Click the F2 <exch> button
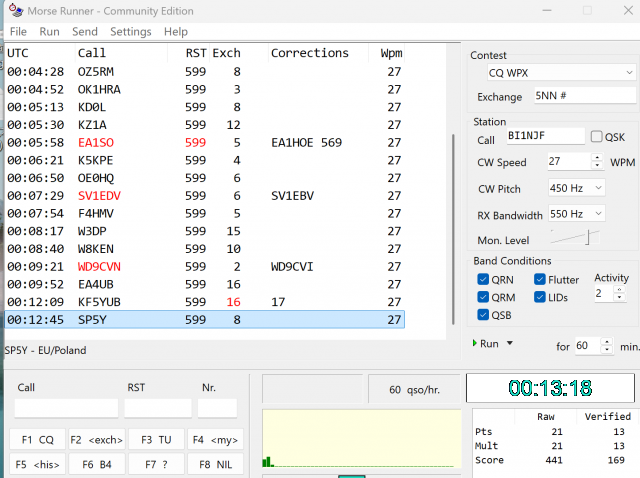 [97, 440]
